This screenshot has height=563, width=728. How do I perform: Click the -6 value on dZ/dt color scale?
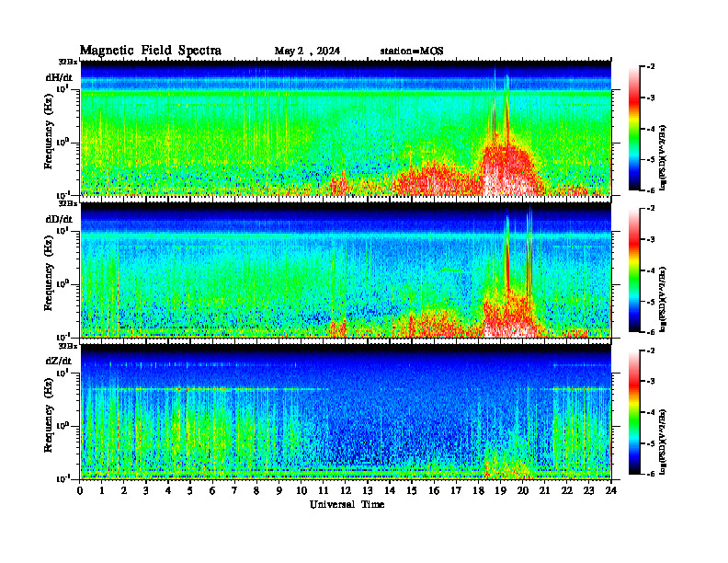click(651, 474)
